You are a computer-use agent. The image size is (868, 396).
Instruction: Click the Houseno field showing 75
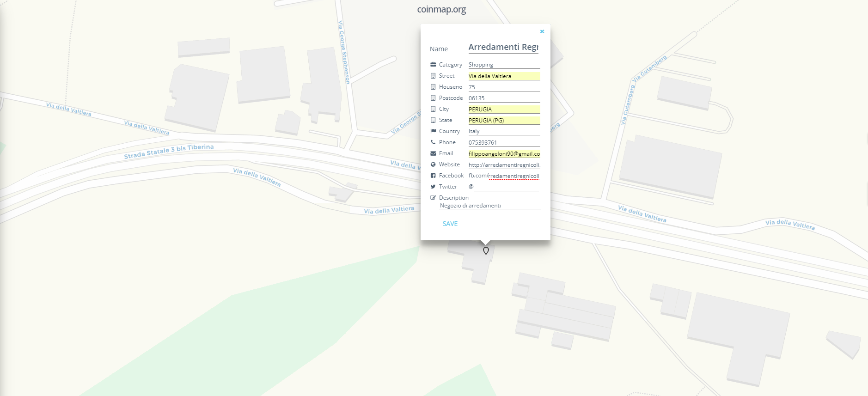tap(504, 87)
